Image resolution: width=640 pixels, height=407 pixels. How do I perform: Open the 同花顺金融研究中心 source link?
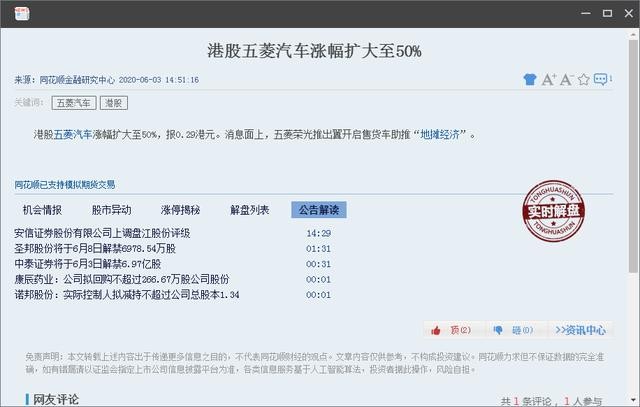click(77, 80)
